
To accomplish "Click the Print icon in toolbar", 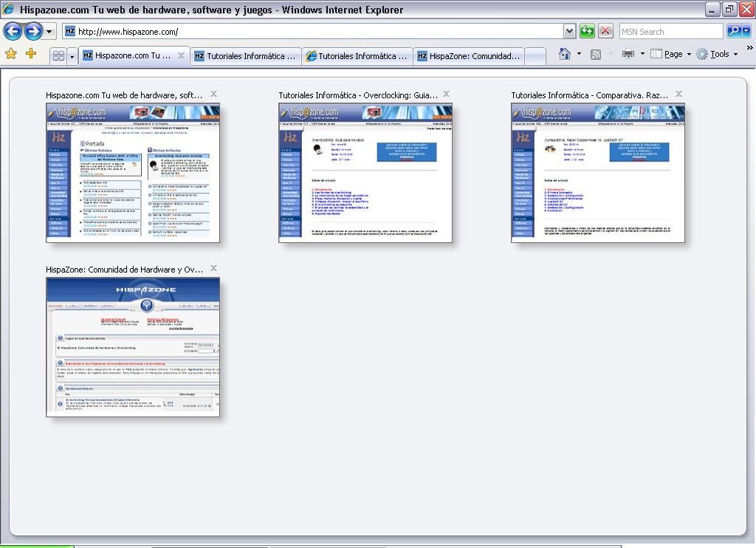I will click(628, 54).
